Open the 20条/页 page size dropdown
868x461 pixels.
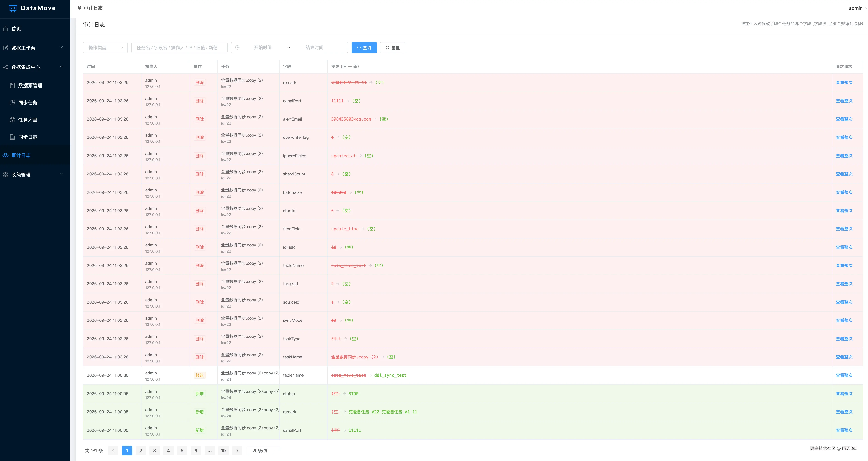[x=263, y=451]
